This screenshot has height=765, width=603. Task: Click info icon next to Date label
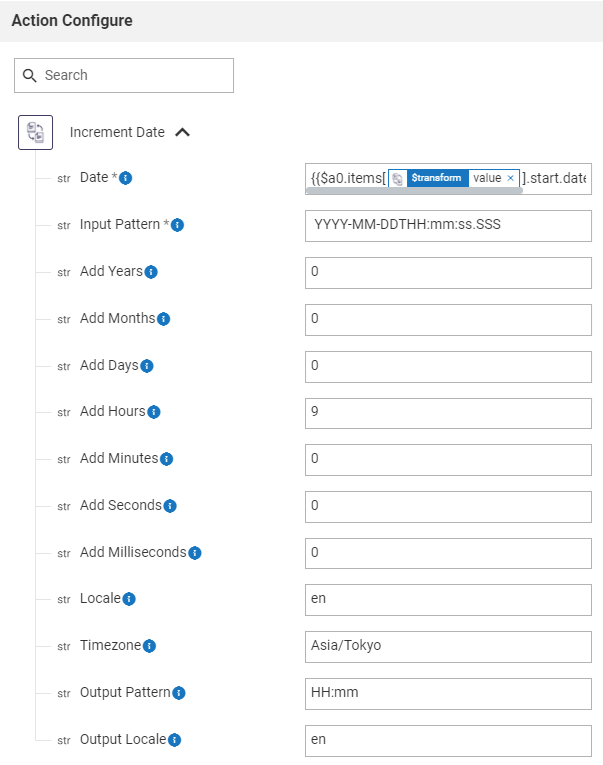point(126,178)
